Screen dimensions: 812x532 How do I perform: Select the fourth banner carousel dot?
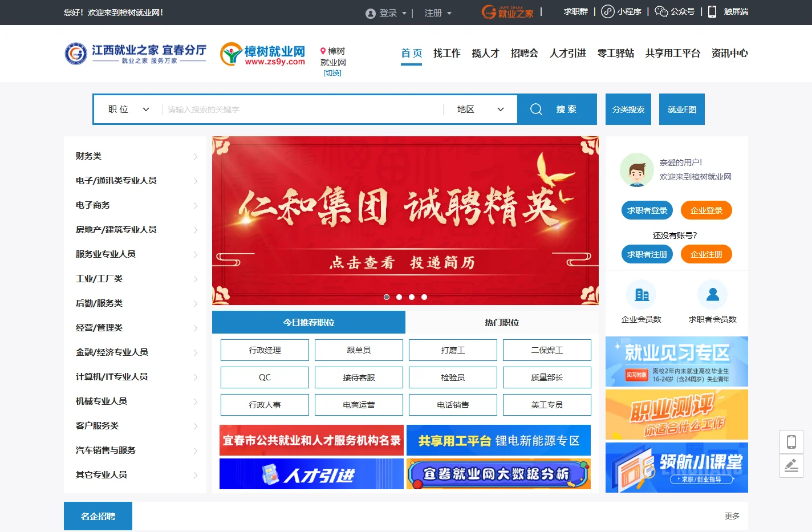pyautogui.click(x=424, y=297)
